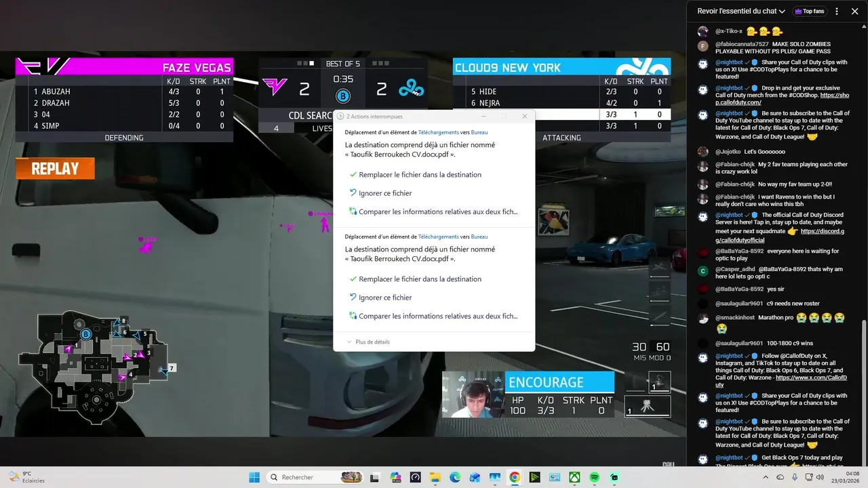Open Spotify from the taskbar
Screen dimensions: 868x488
(594, 477)
